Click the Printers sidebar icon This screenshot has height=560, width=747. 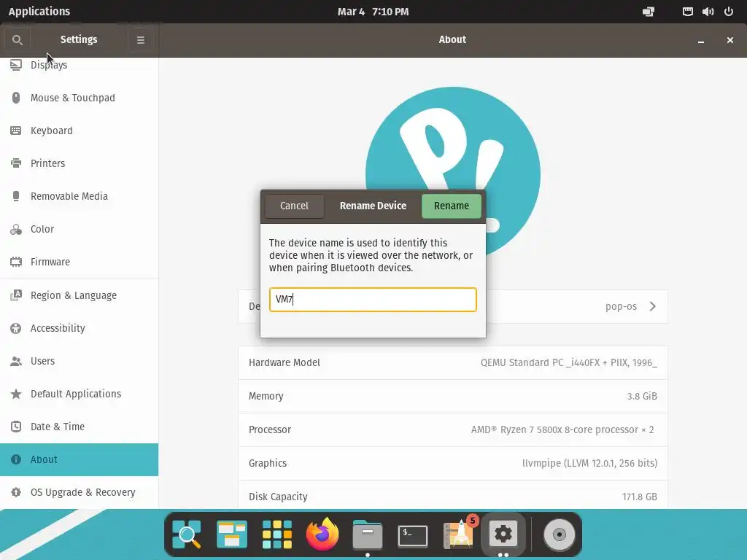pyautogui.click(x=16, y=163)
